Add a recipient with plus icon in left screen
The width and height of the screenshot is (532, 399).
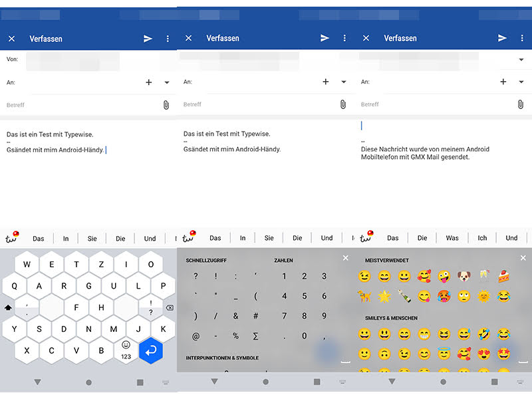click(148, 82)
